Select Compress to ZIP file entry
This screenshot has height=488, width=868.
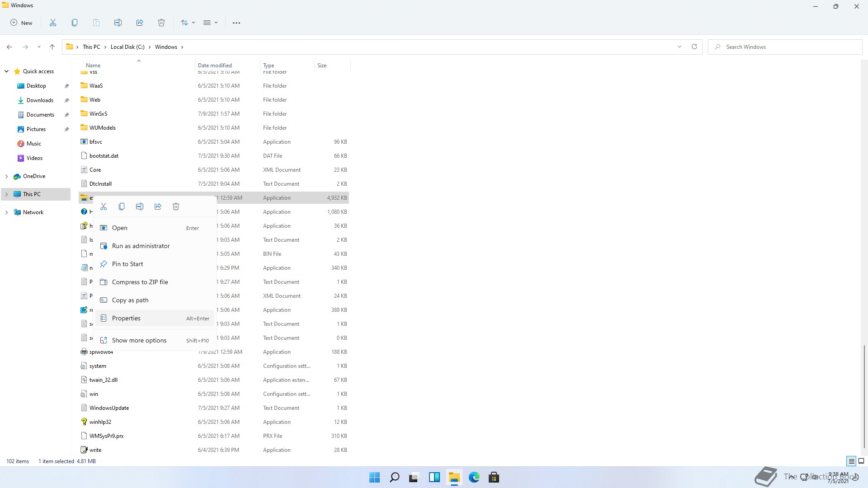[155, 282]
